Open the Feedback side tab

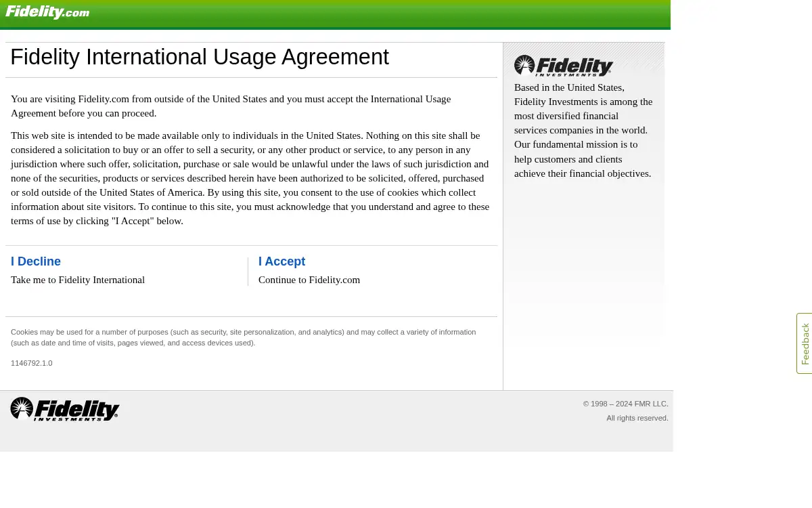point(805,343)
